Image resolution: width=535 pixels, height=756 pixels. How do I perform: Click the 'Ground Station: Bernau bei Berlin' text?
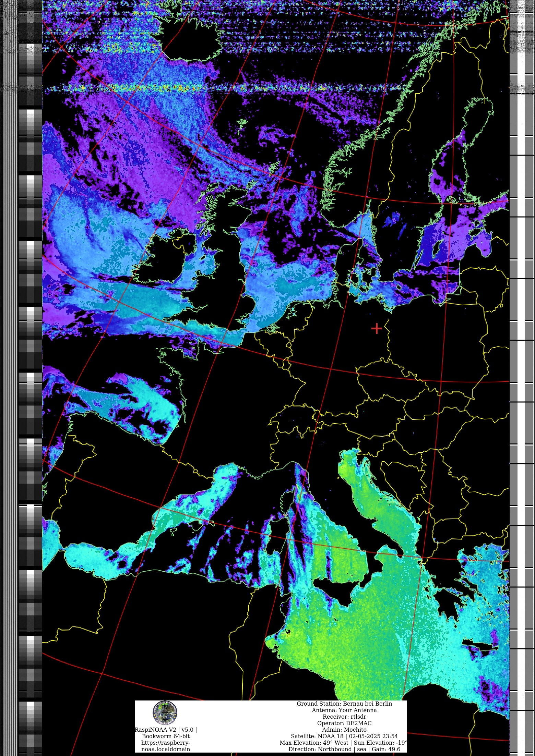tap(344, 704)
